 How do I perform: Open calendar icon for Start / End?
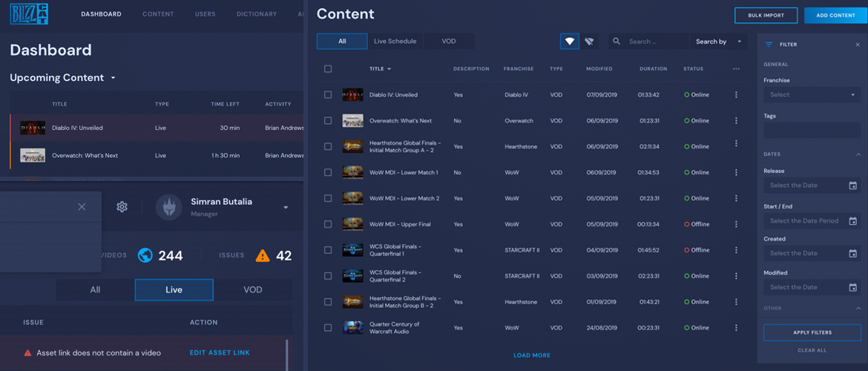(852, 221)
